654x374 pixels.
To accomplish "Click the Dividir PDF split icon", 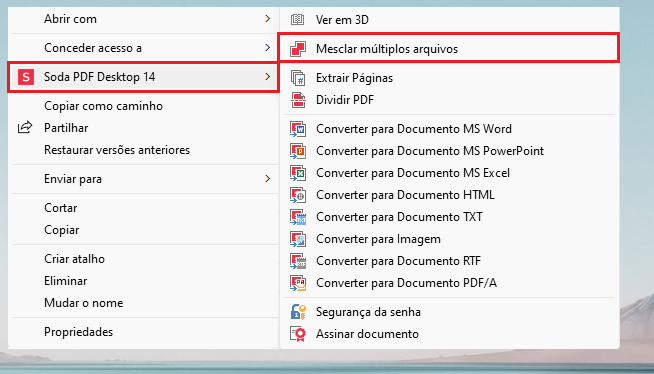I will [298, 100].
